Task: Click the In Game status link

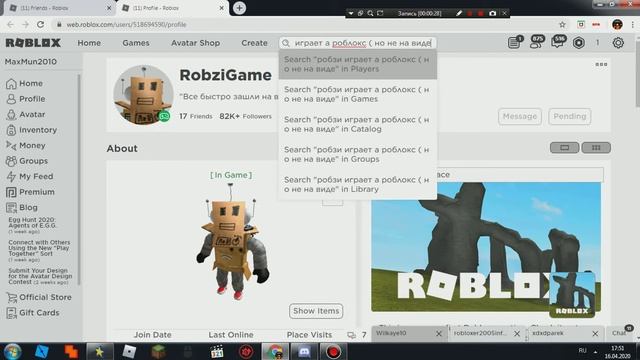Action: click(231, 175)
